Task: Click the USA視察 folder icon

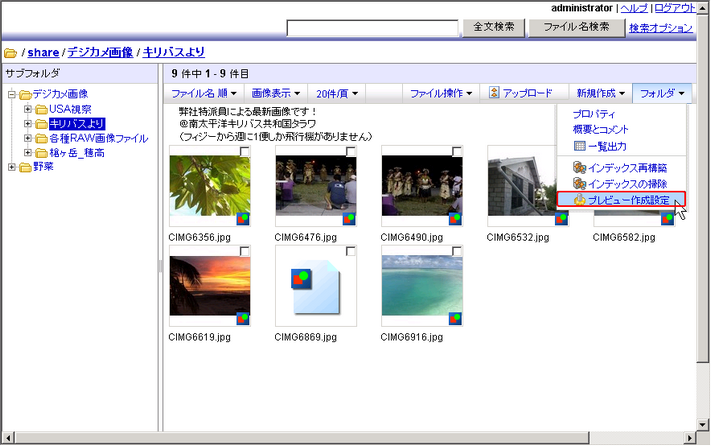Action: tap(42, 109)
